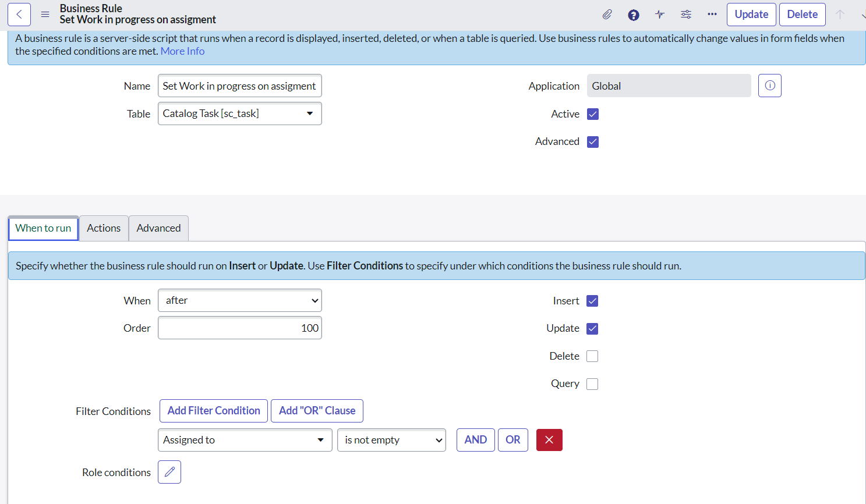Click inside the Order field

tap(239, 328)
